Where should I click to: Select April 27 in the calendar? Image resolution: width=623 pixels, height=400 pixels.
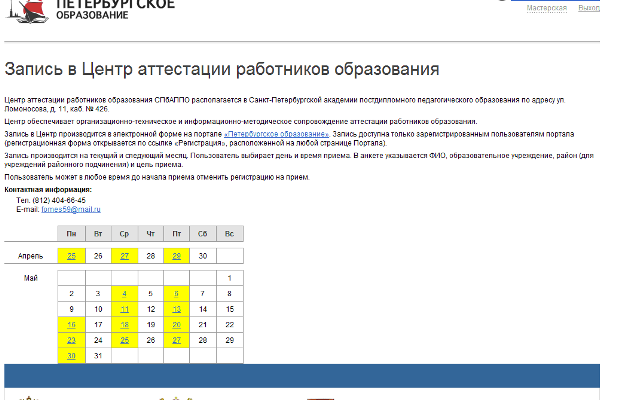[x=124, y=256]
